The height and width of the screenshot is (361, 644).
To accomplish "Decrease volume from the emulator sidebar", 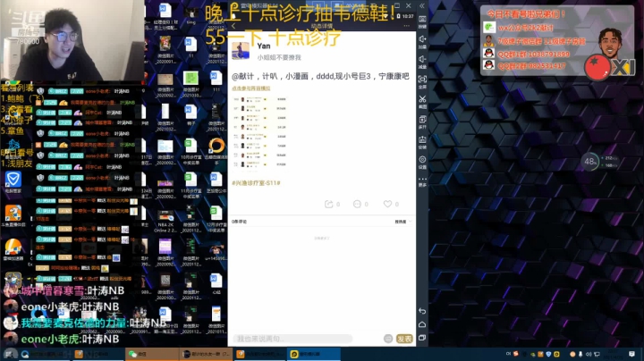I will coord(422,62).
